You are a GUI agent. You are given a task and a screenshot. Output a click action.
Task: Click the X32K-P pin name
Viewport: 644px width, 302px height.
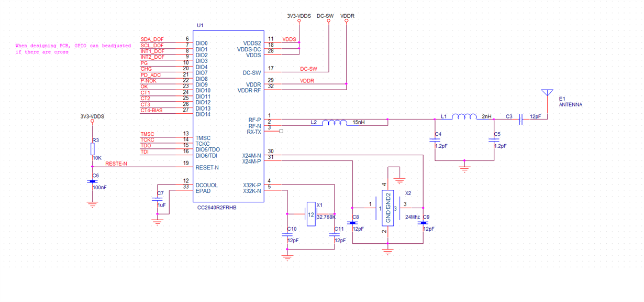coord(252,185)
